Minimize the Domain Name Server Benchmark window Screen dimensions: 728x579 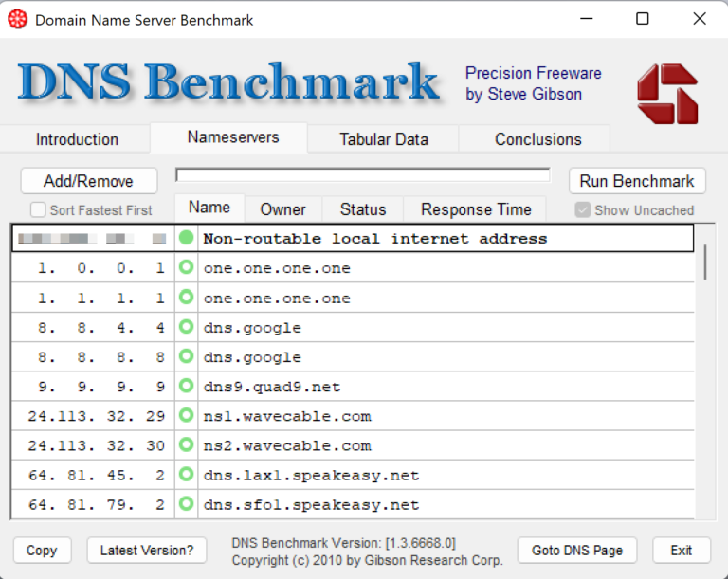pyautogui.click(x=587, y=19)
